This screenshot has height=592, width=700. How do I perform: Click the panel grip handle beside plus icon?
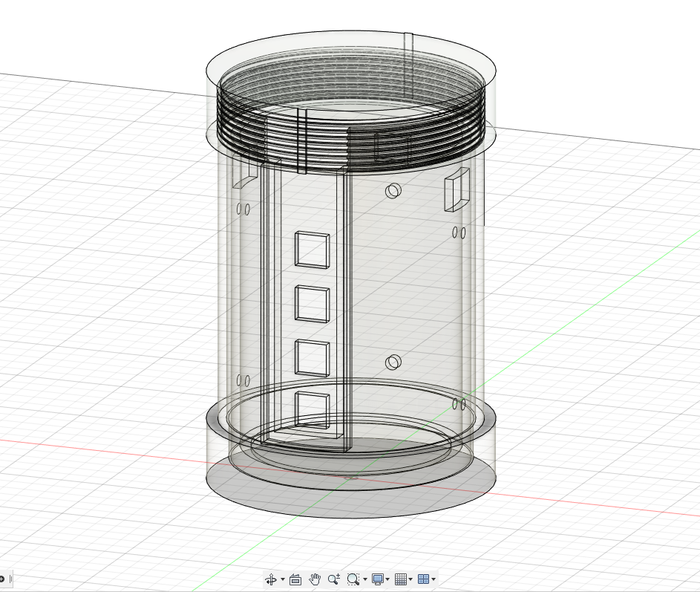[x=10, y=579]
